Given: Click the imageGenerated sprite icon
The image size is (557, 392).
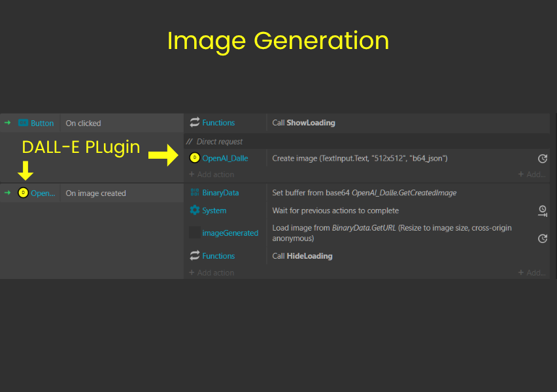Looking at the screenshot, I should pos(195,233).
